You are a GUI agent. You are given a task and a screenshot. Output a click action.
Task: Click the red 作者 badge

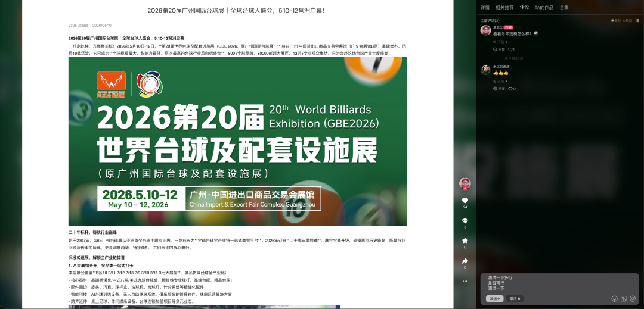point(508,27)
